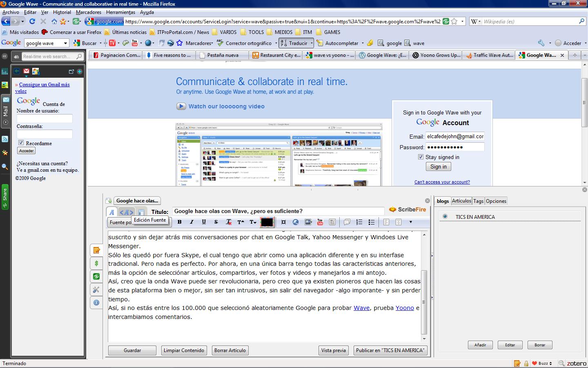The image size is (588, 368).
Task: Bookmark this page with star icon
Action: pyautogui.click(x=454, y=21)
